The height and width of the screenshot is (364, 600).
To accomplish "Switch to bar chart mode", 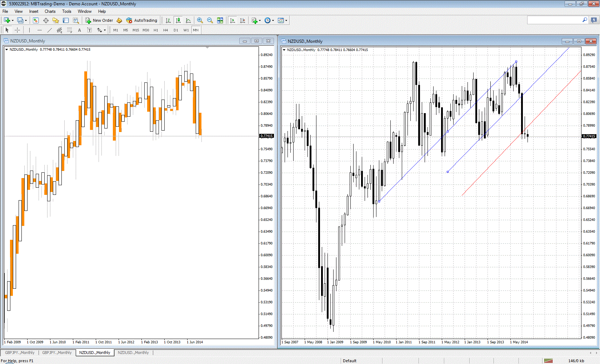I will 168,20.
